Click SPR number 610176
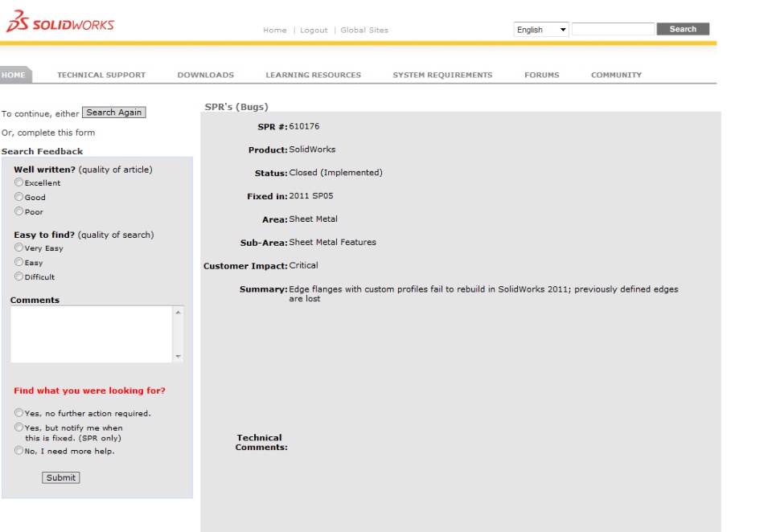 [x=304, y=126]
